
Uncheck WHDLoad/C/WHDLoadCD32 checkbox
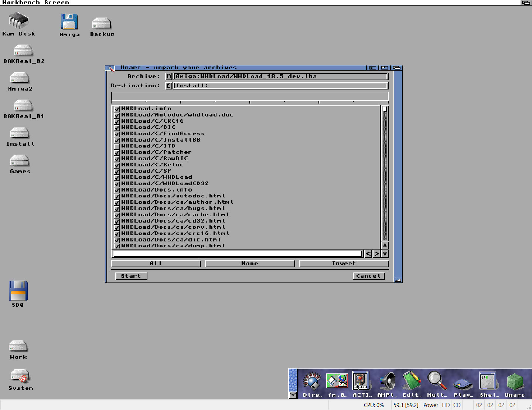click(x=117, y=184)
